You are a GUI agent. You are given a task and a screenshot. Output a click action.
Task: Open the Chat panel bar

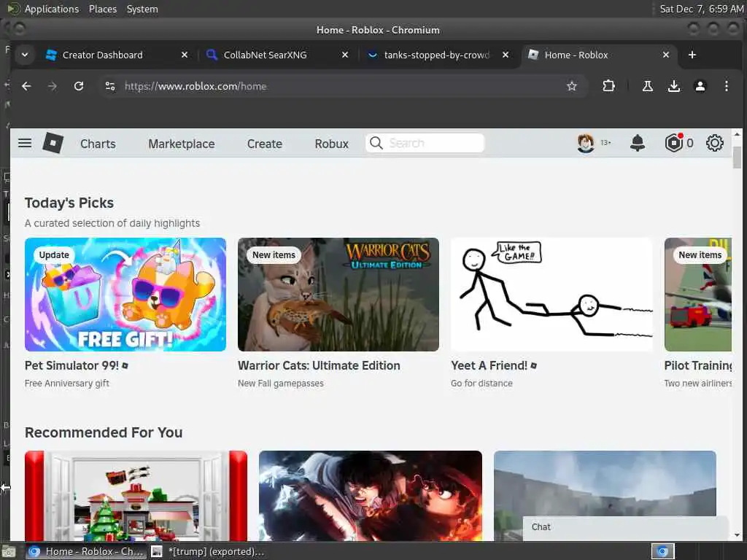[x=625, y=527]
